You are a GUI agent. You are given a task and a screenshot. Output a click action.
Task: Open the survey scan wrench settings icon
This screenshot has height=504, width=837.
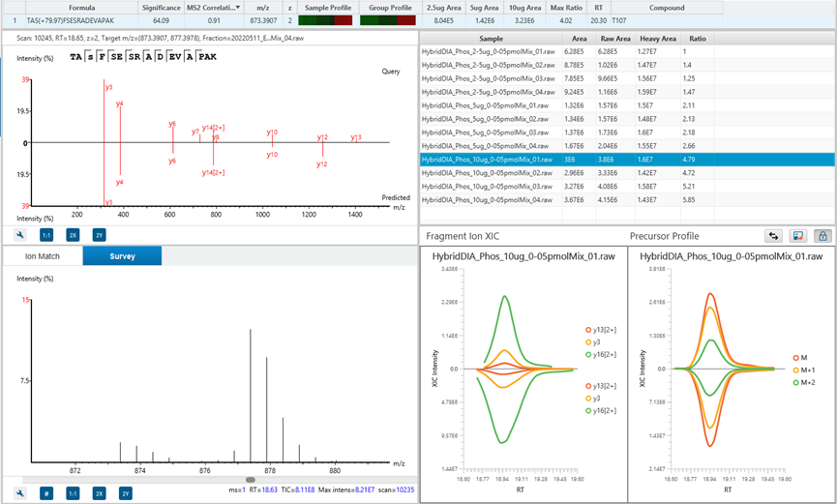tap(20, 494)
